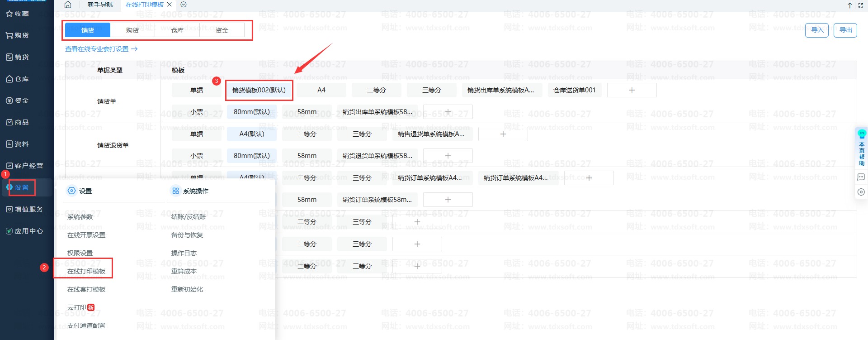Add new template in 销货单 单据 row
This screenshot has width=868, height=340.
point(632,90)
